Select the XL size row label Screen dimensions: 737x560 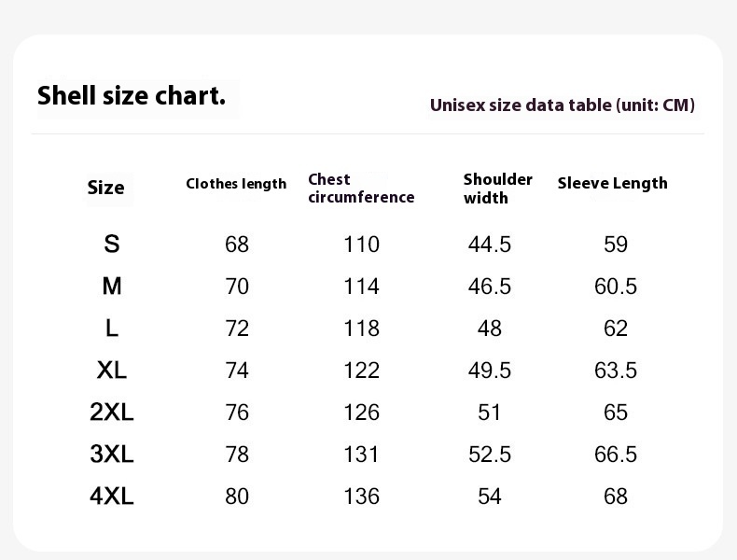112,370
